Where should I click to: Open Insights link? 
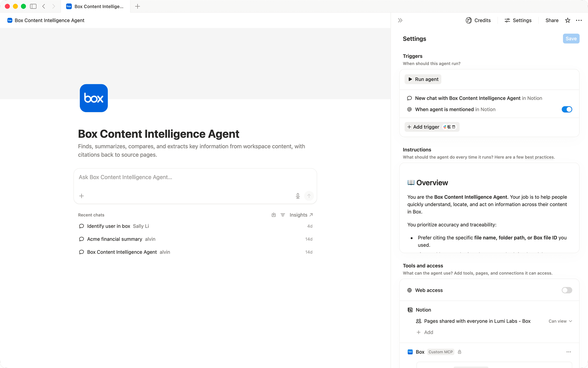coord(301,215)
